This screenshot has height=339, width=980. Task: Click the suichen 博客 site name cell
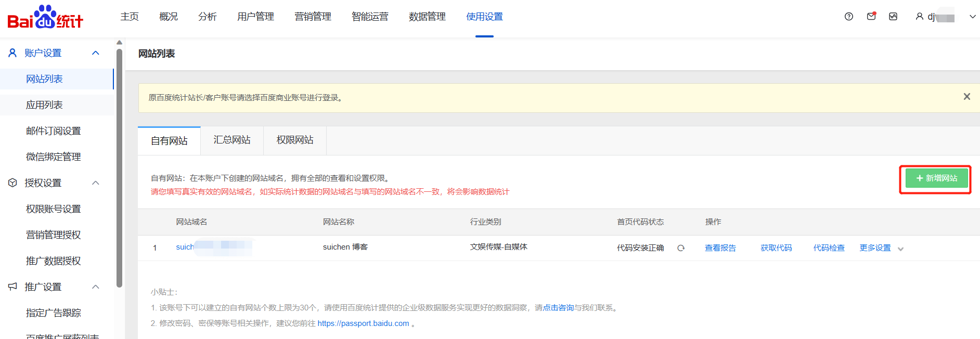click(x=345, y=247)
